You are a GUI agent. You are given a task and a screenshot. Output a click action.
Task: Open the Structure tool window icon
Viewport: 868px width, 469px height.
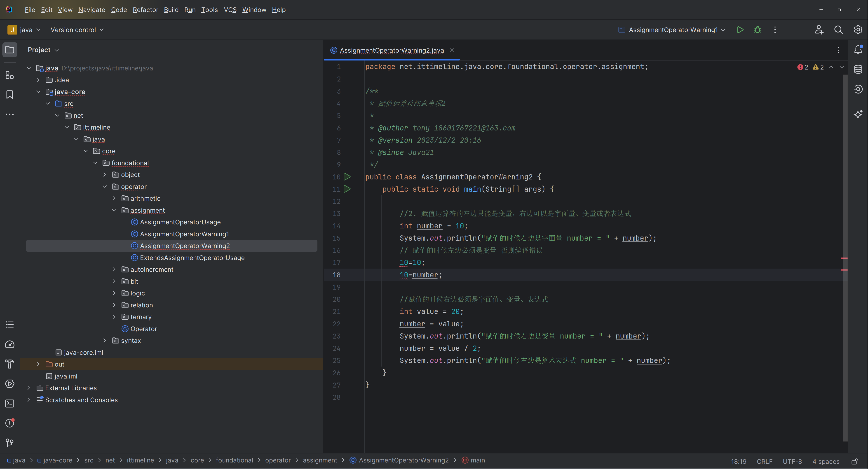click(10, 75)
